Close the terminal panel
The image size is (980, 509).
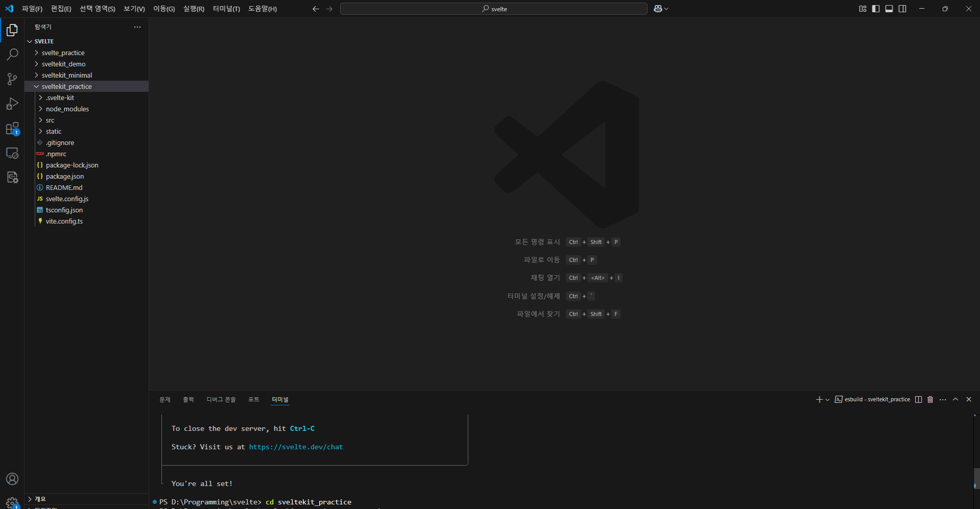point(969,399)
